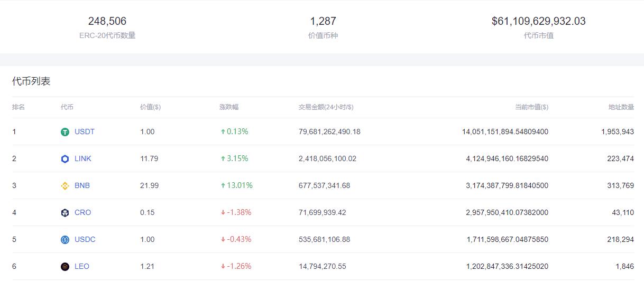This screenshot has height=281, width=644.
Task: Click USDC trading volume 535,681,106.88
Action: tap(325, 239)
